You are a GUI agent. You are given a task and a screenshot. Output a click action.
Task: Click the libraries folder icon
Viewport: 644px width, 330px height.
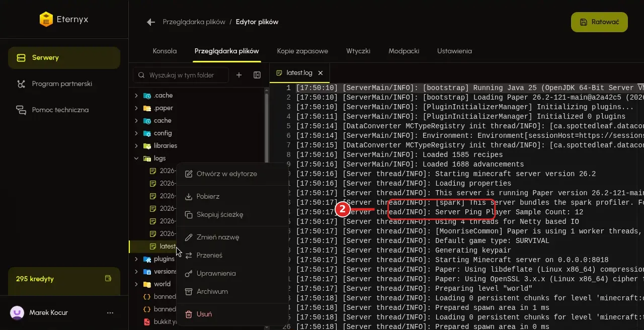click(147, 146)
